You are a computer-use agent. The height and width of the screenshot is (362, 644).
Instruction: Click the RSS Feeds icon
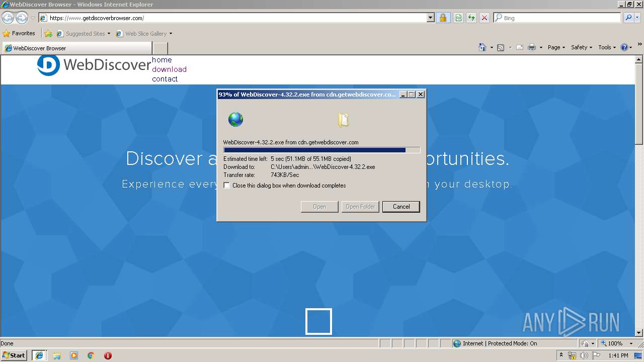tap(501, 47)
